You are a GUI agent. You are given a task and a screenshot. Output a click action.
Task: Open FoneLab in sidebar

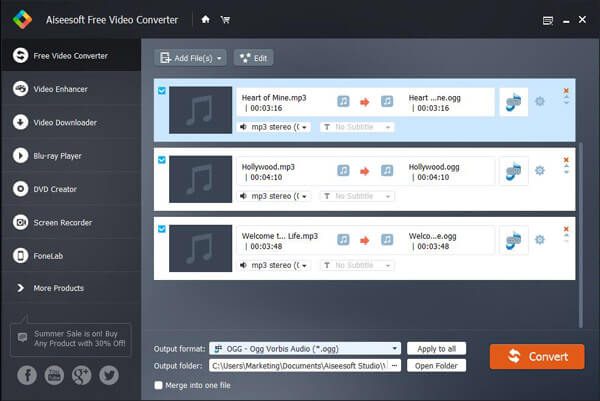71,256
